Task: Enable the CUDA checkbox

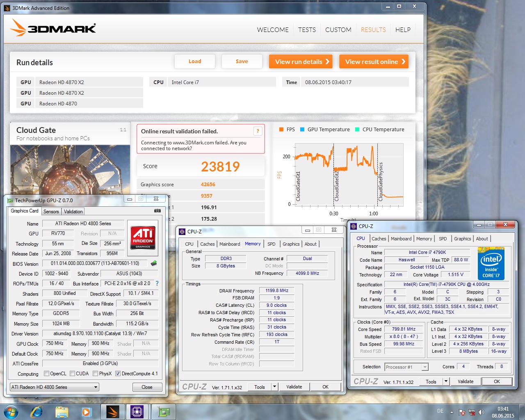Action: coord(72,374)
